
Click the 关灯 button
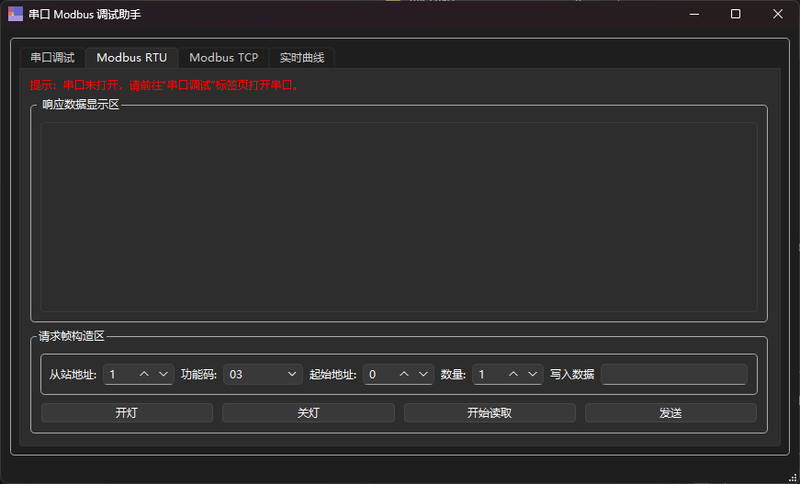point(308,413)
